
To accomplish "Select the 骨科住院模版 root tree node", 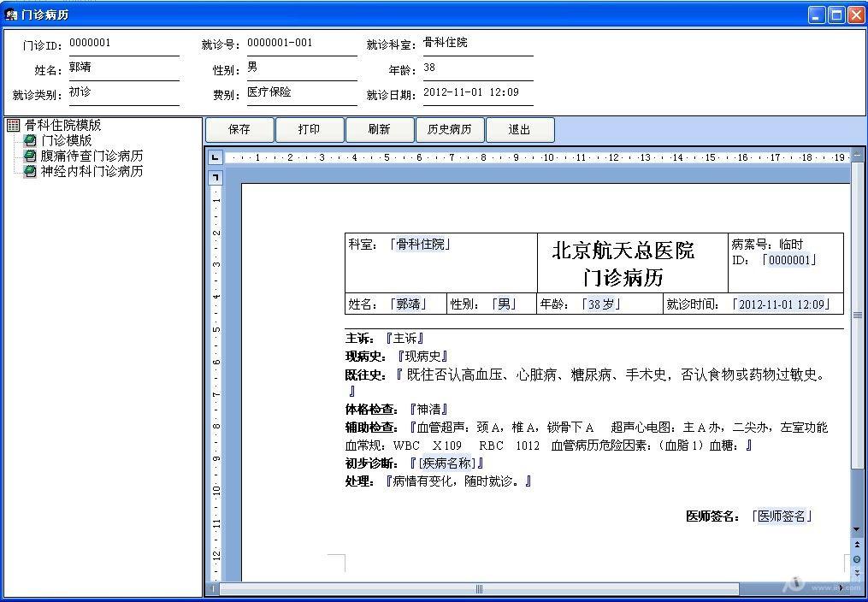I will 62,125.
